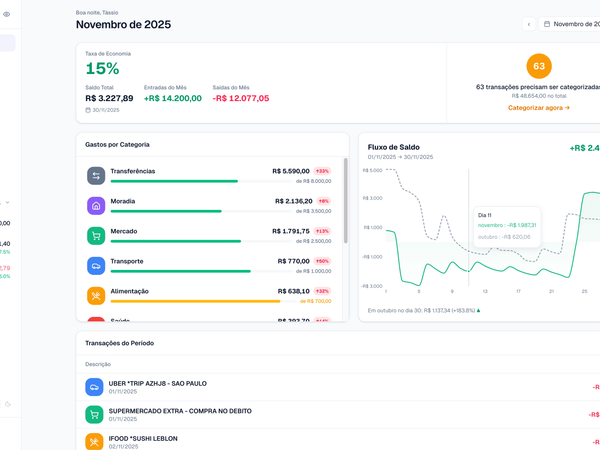This screenshot has width=600, height=450.
Task: Click the 15% Taxa de Economia value
Action: point(102,69)
